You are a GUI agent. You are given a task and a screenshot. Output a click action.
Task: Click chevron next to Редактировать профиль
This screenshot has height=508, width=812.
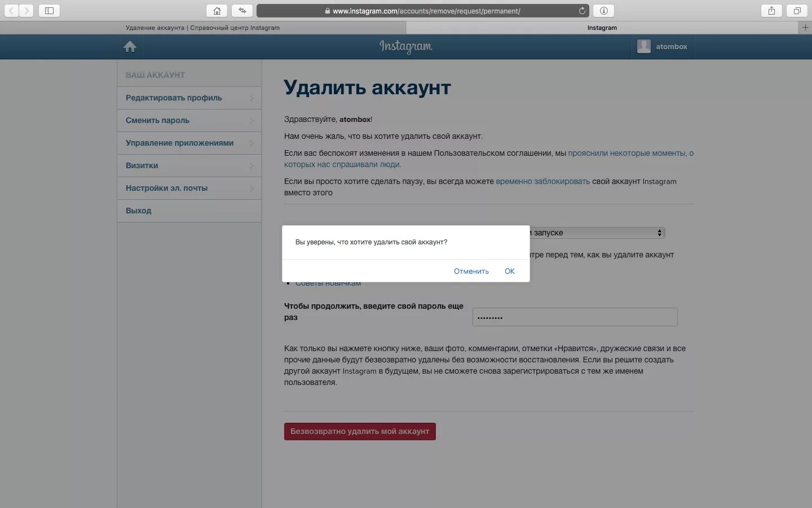point(251,98)
